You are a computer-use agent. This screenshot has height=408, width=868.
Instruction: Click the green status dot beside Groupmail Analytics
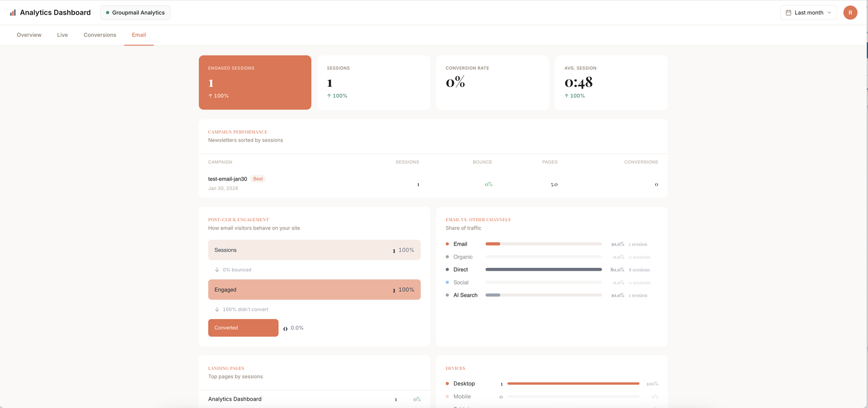pyautogui.click(x=107, y=13)
